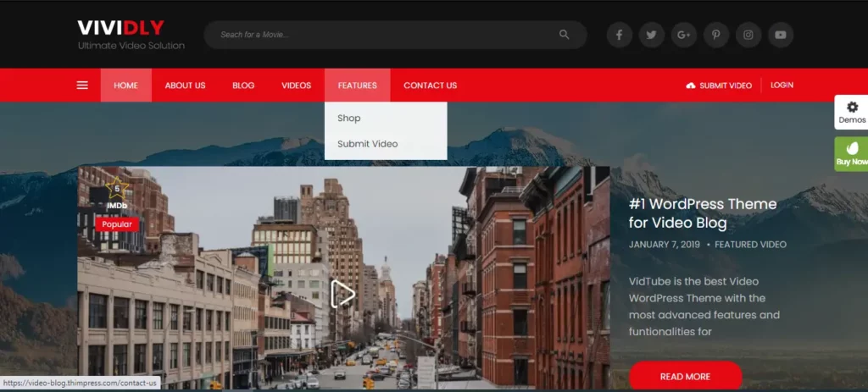Click the green Buy Now button

click(852, 154)
